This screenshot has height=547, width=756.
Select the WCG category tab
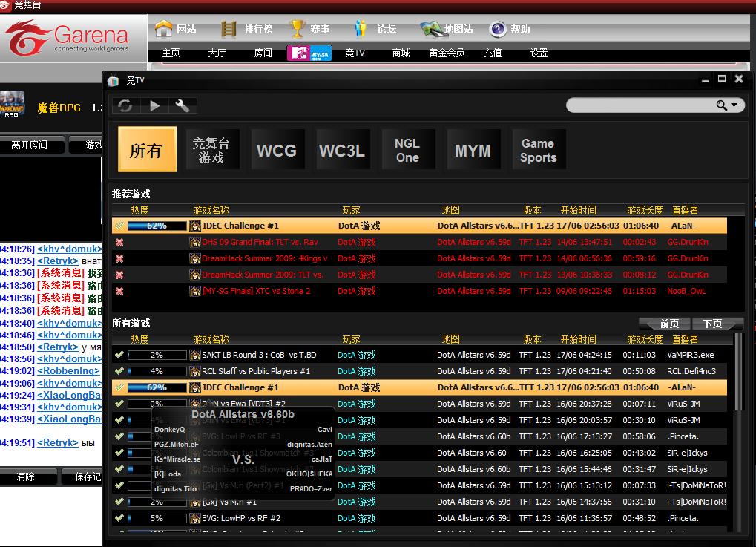tap(276, 151)
